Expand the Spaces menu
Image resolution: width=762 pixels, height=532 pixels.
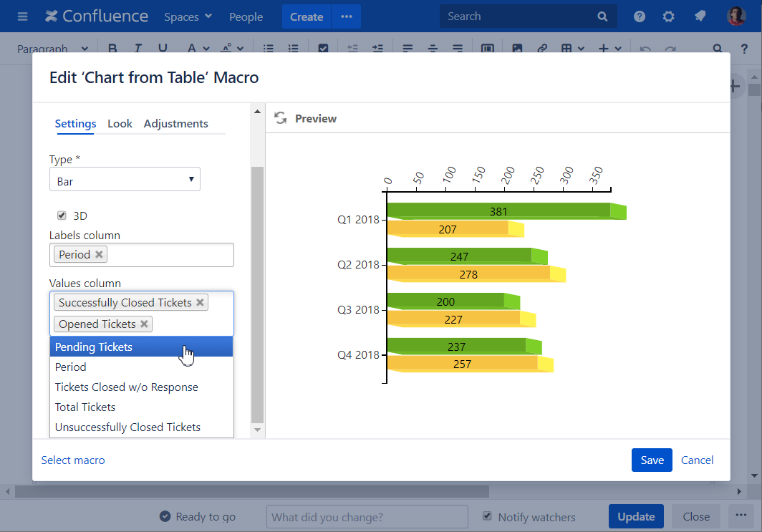188,16
